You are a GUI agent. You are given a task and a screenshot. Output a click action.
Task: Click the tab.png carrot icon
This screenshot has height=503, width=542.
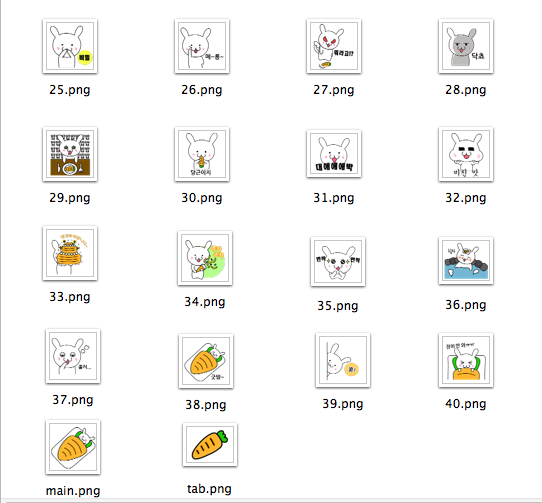(x=210, y=445)
